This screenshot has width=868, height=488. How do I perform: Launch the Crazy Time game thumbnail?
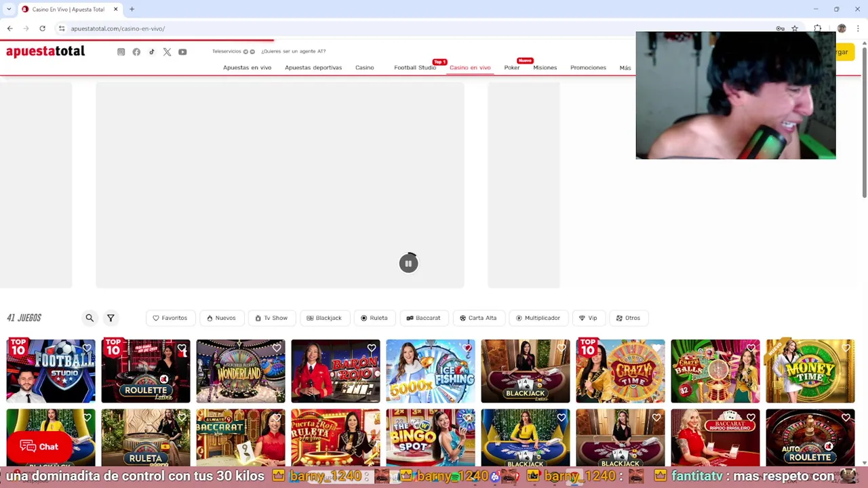click(620, 371)
